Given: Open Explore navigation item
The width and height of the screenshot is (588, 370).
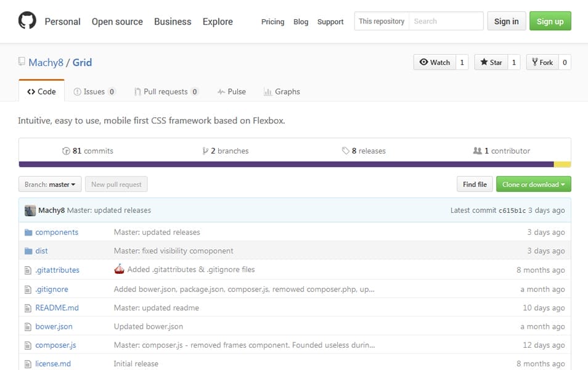Looking at the screenshot, I should point(218,22).
